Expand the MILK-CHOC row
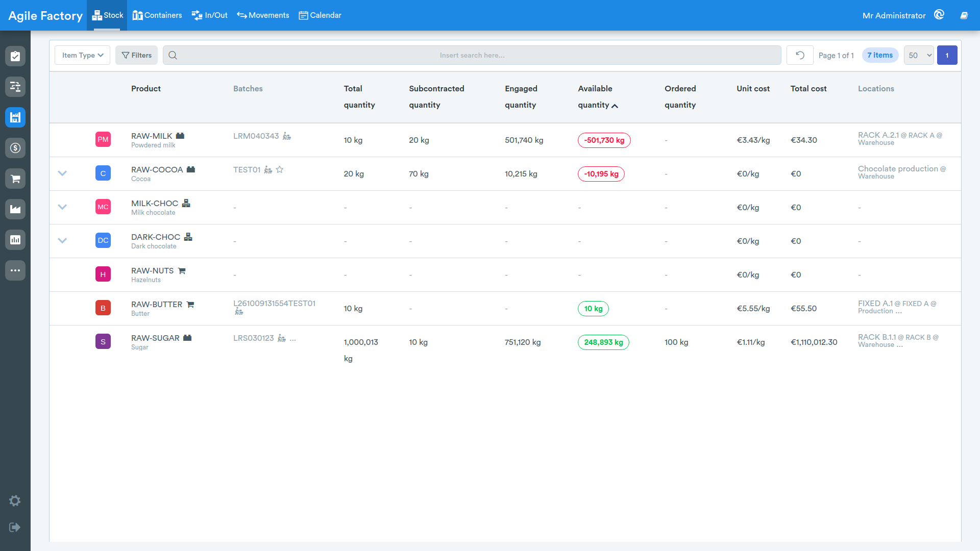The height and width of the screenshot is (551, 980). [x=62, y=207]
